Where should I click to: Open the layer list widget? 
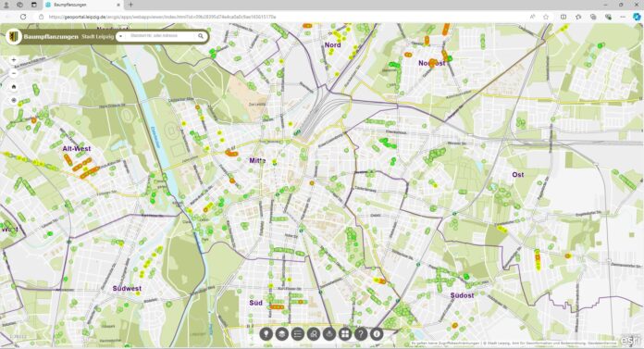point(281,334)
